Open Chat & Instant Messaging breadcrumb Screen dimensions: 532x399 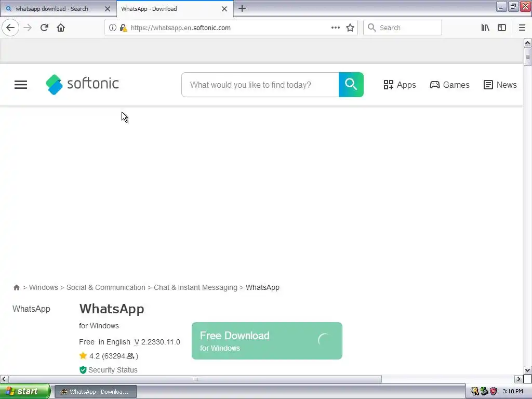click(195, 287)
